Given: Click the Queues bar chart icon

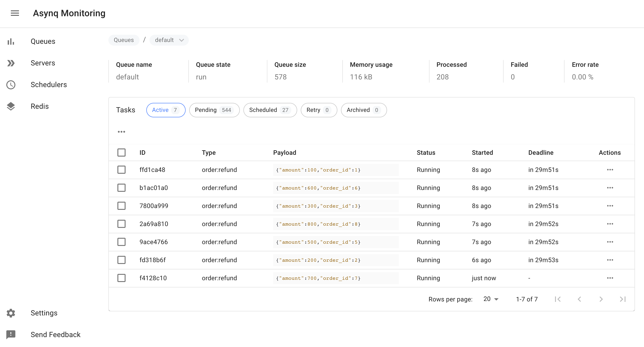Looking at the screenshot, I should [11, 41].
